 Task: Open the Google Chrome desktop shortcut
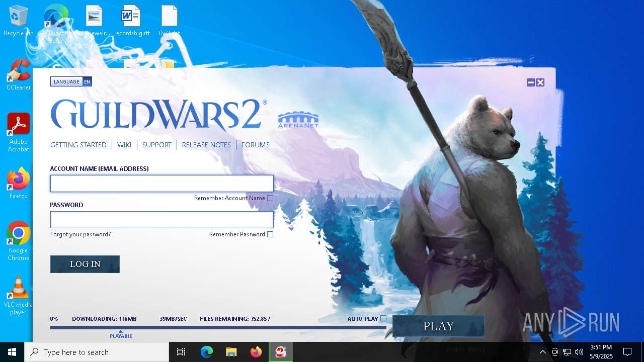pyautogui.click(x=19, y=241)
